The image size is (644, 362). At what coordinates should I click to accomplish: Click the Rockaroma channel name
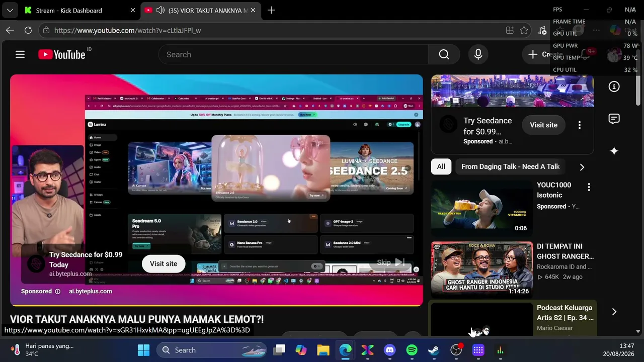point(564,267)
